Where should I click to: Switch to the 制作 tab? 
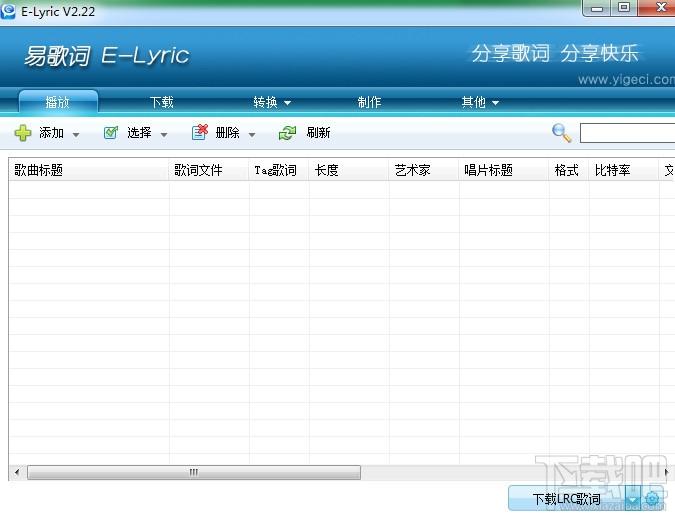pos(369,102)
